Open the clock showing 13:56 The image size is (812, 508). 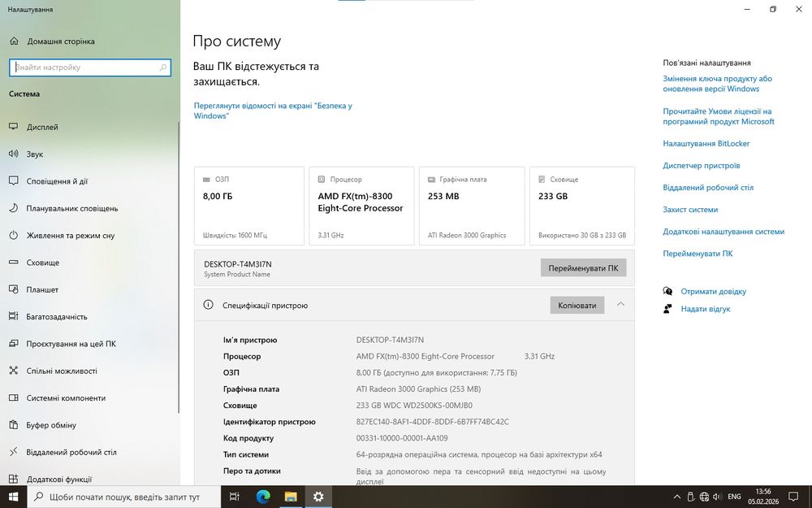click(762, 497)
